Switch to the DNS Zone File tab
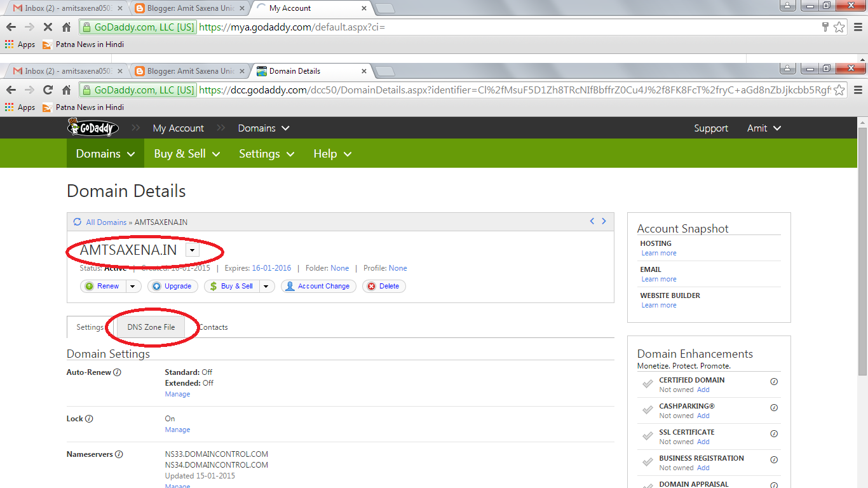This screenshot has width=868, height=488. tap(151, 327)
